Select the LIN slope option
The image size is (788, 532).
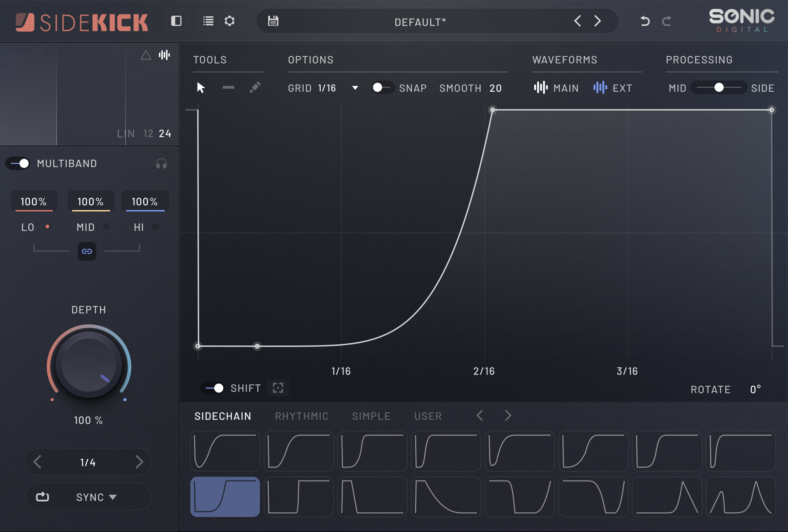tap(126, 133)
